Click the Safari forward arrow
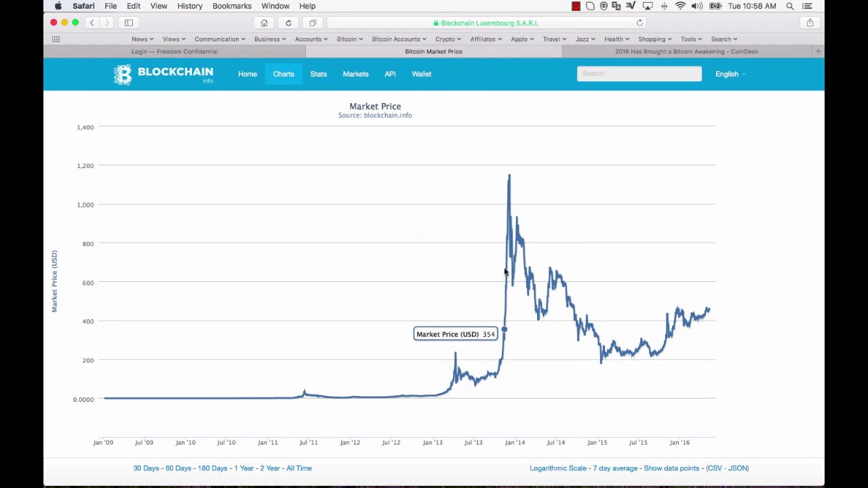 coord(107,23)
